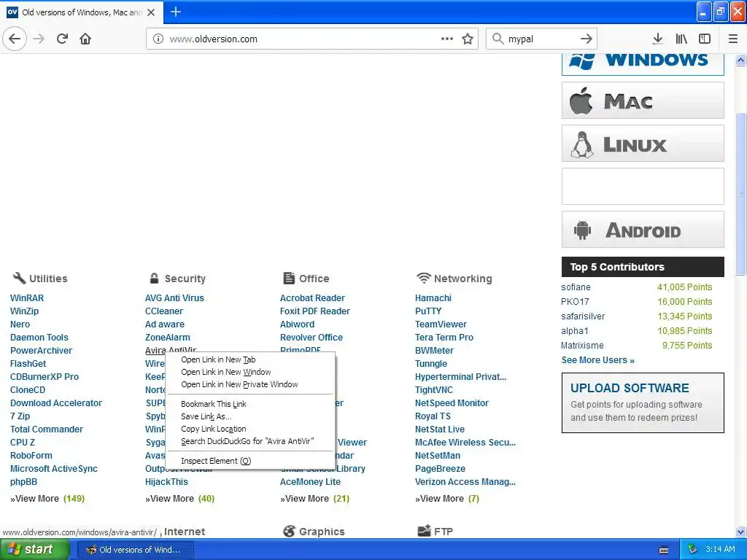747x560 pixels.
Task: Reload the current page
Action: point(62,39)
